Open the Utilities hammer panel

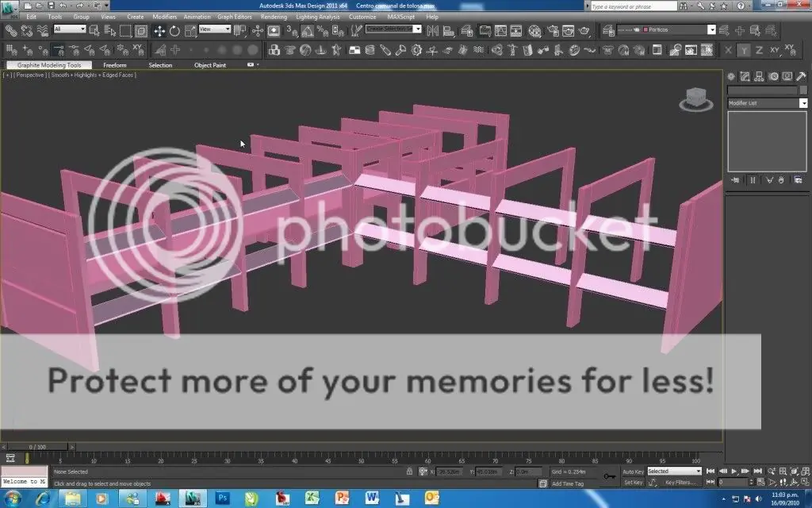click(x=799, y=76)
